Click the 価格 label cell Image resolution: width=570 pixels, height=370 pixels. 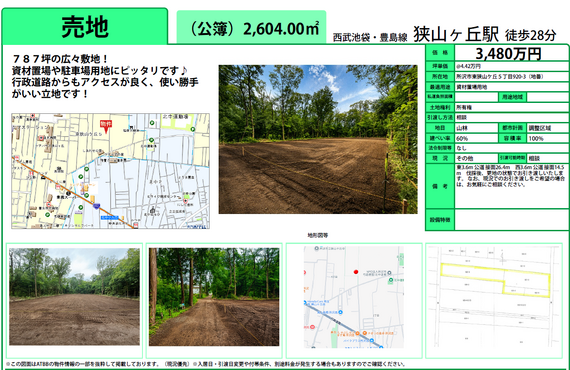(x=440, y=53)
